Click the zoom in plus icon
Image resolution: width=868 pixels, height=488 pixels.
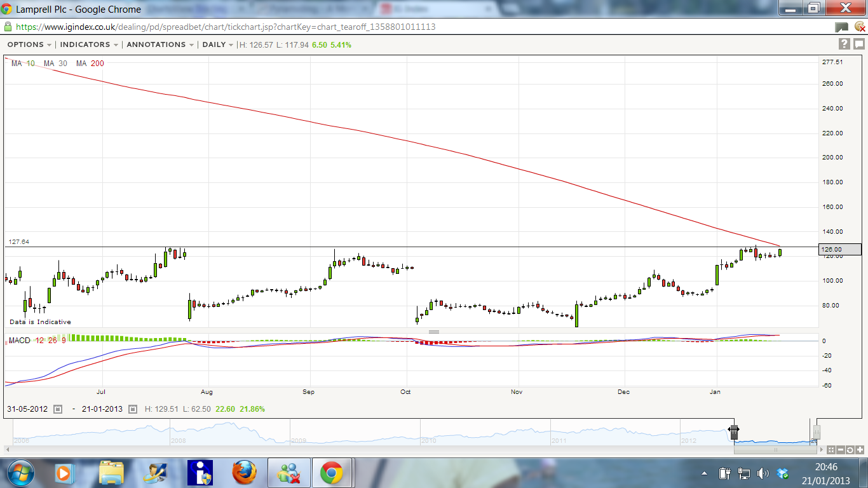(x=860, y=450)
